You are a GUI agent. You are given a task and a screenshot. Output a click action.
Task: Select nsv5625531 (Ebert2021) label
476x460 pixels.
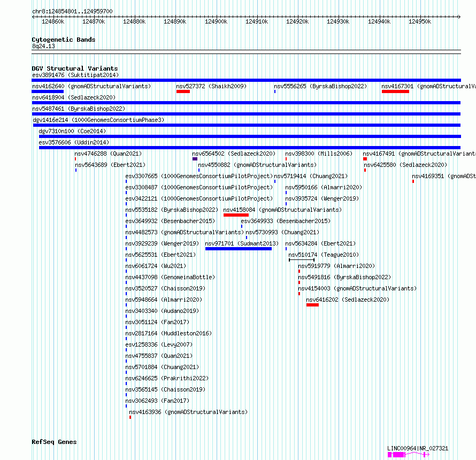pos(160,255)
